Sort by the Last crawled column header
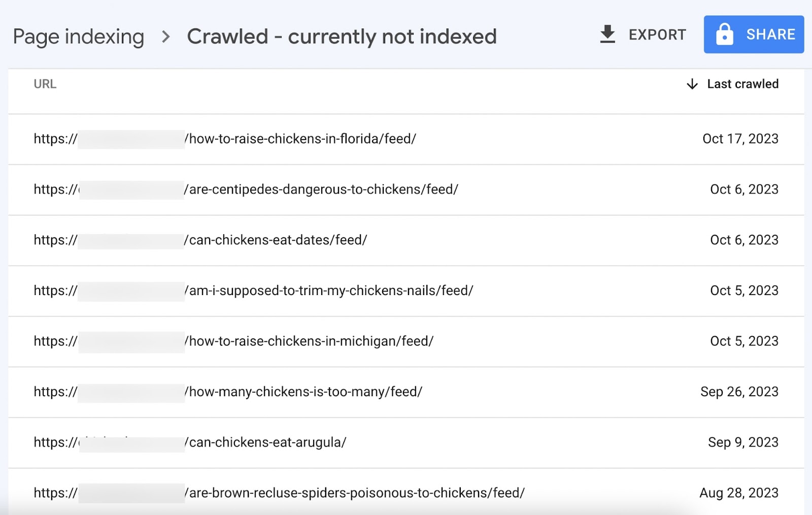Viewport: 812px width, 515px height. pos(743,84)
